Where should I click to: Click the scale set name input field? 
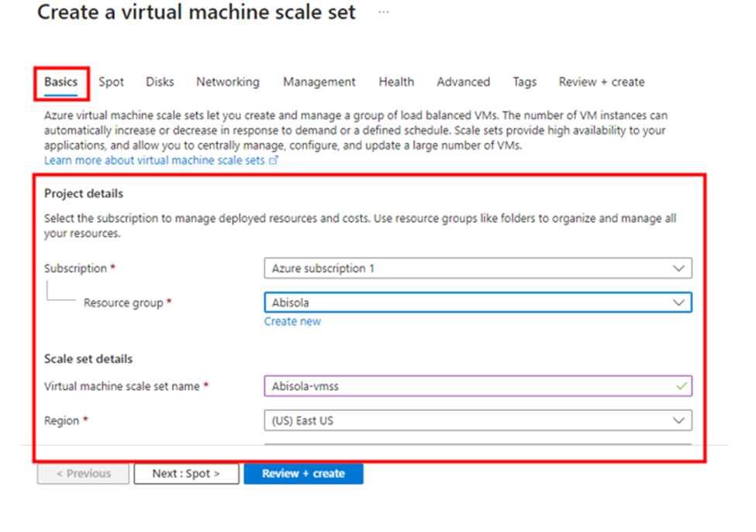[x=465, y=385]
